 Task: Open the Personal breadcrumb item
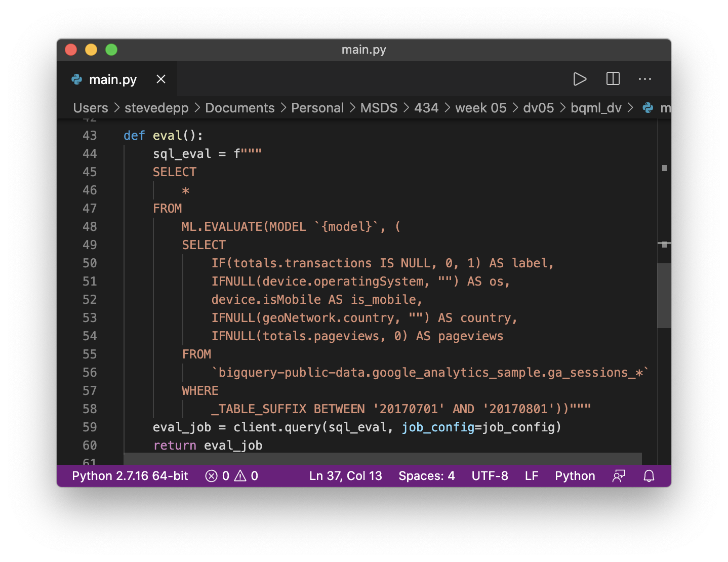point(317,107)
